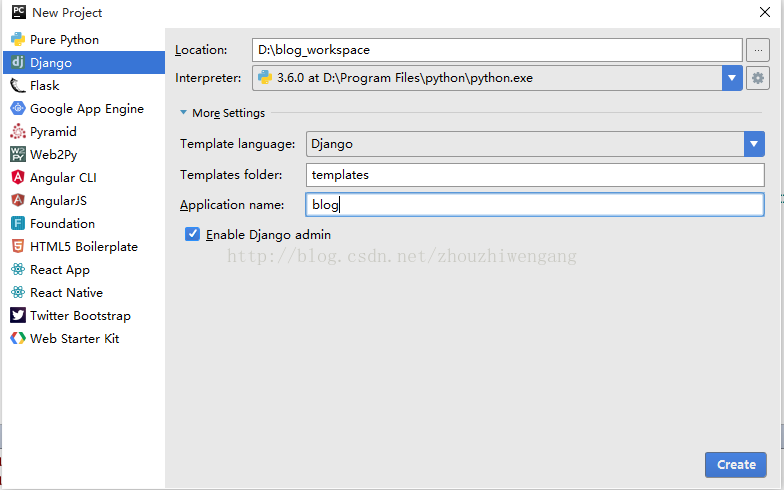
Task: Open interpreter settings gear icon
Action: click(x=758, y=78)
